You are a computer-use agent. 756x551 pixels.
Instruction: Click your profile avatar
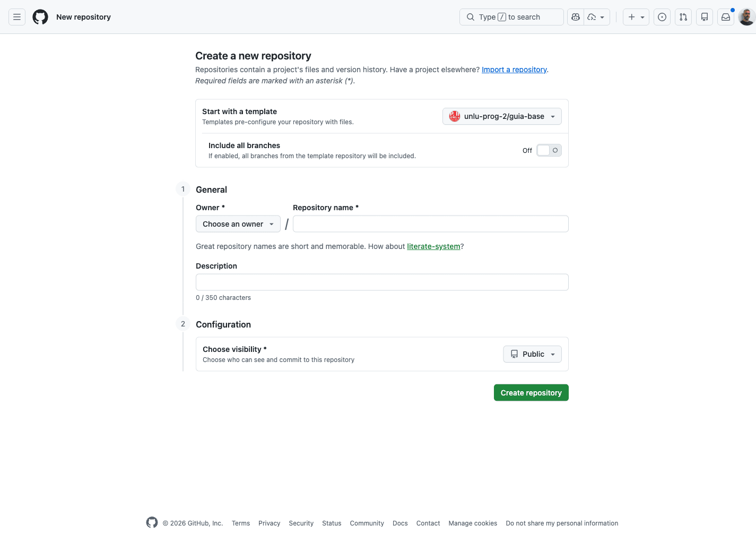tap(746, 17)
